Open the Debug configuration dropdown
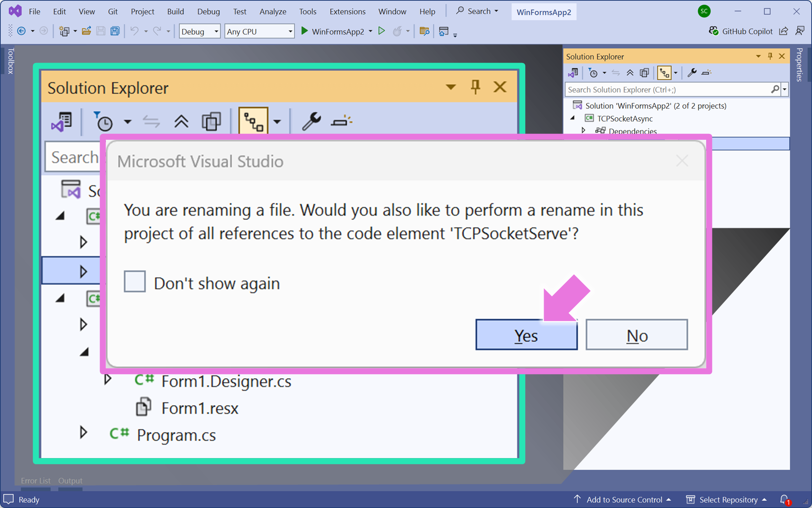This screenshot has width=812, height=508. pos(199,31)
